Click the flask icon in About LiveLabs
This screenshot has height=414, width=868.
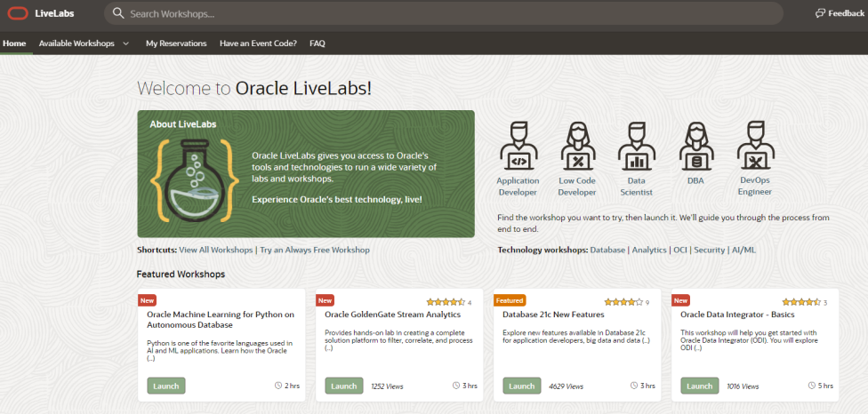click(194, 180)
